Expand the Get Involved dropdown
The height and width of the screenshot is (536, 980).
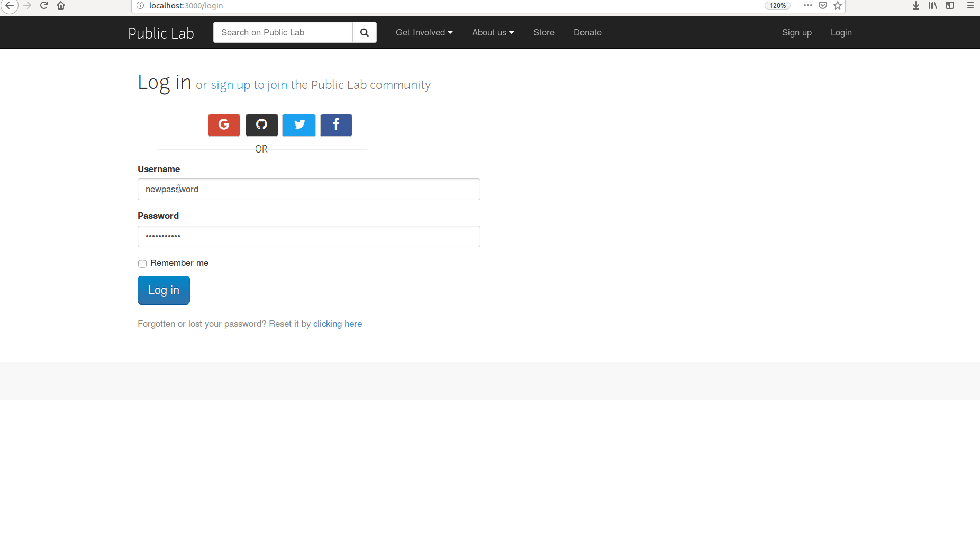tap(424, 32)
